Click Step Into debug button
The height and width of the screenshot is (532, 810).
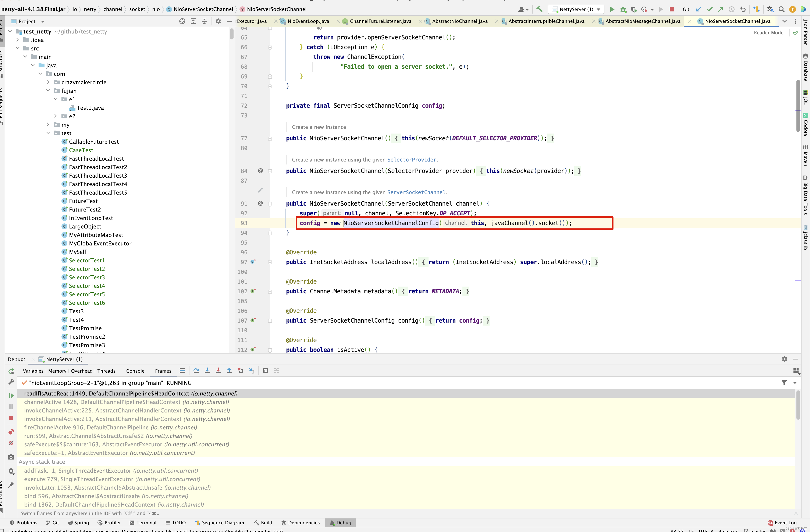(207, 371)
